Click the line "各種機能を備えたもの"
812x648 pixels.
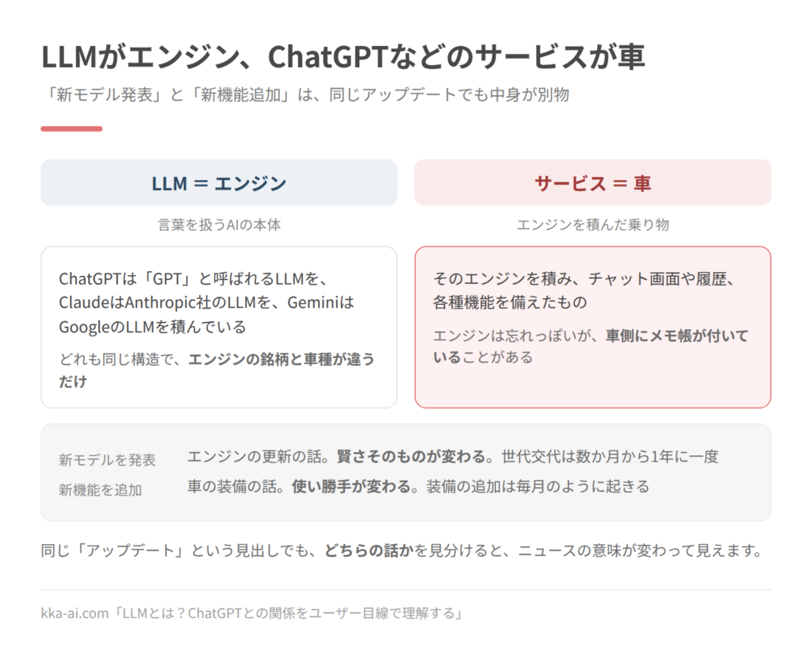tap(510, 302)
